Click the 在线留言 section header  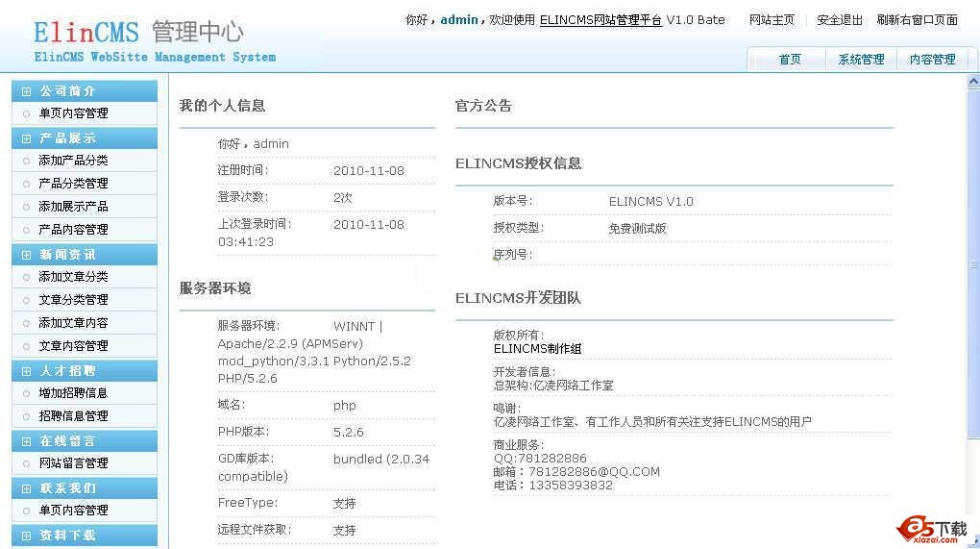[85, 440]
